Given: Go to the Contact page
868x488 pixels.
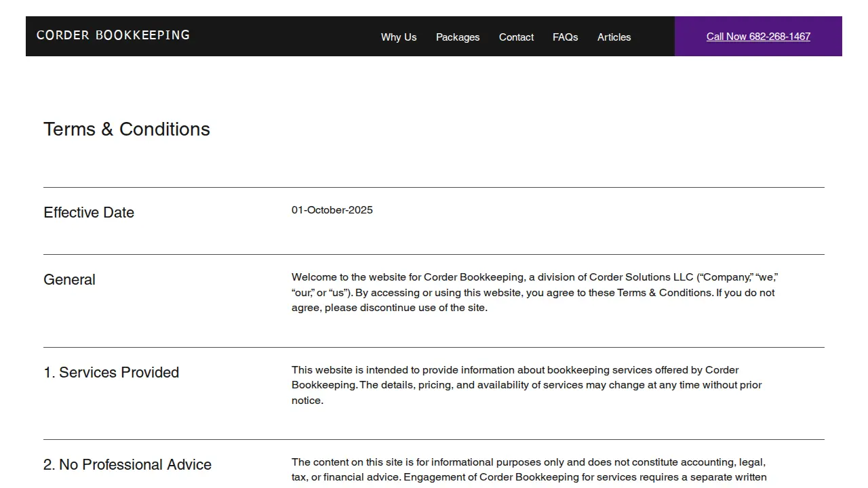Looking at the screenshot, I should (x=516, y=37).
